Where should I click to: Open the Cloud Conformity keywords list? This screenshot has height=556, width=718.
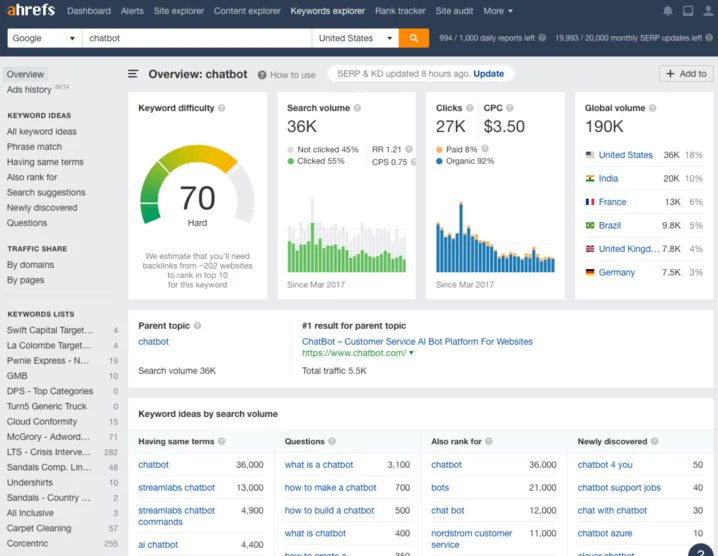[x=42, y=421]
